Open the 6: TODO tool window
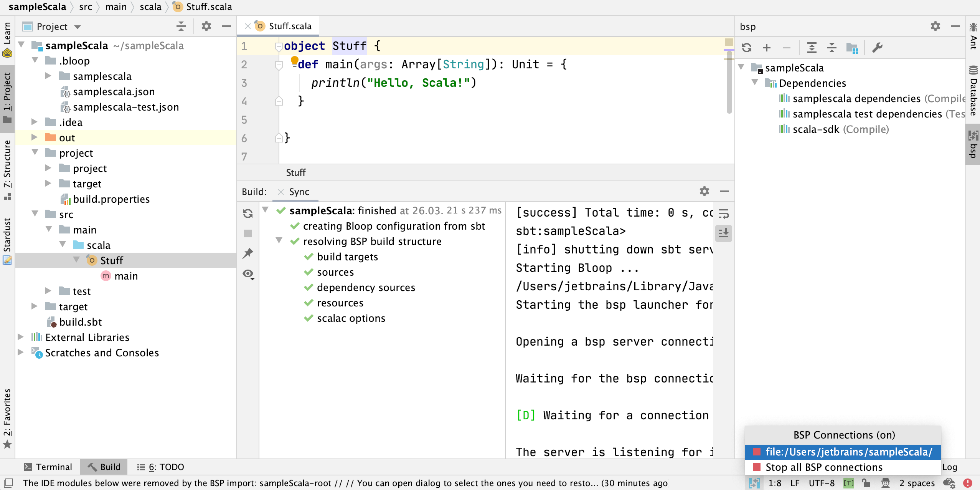The image size is (980, 490). [x=161, y=467]
